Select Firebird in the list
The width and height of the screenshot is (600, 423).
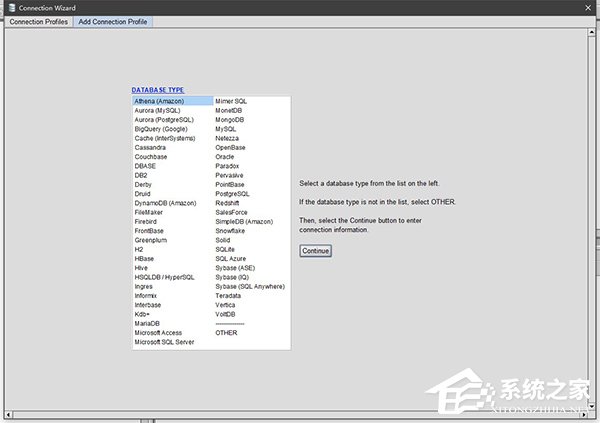coord(145,222)
